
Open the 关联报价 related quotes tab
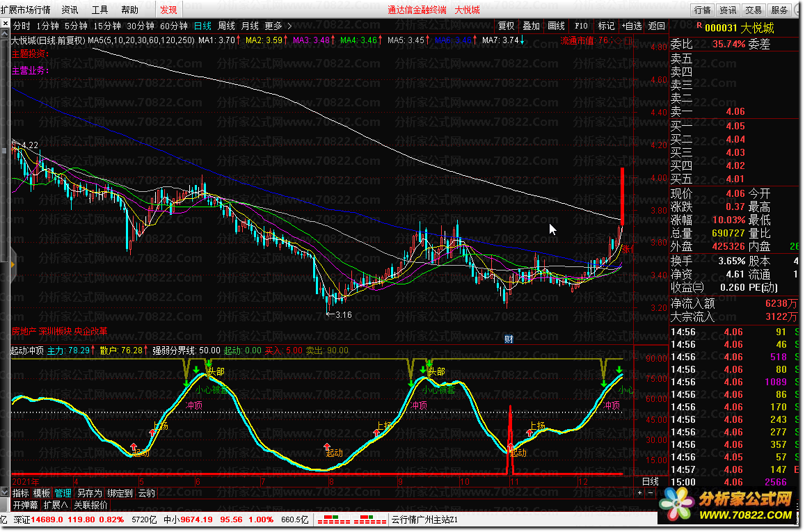click(91, 505)
